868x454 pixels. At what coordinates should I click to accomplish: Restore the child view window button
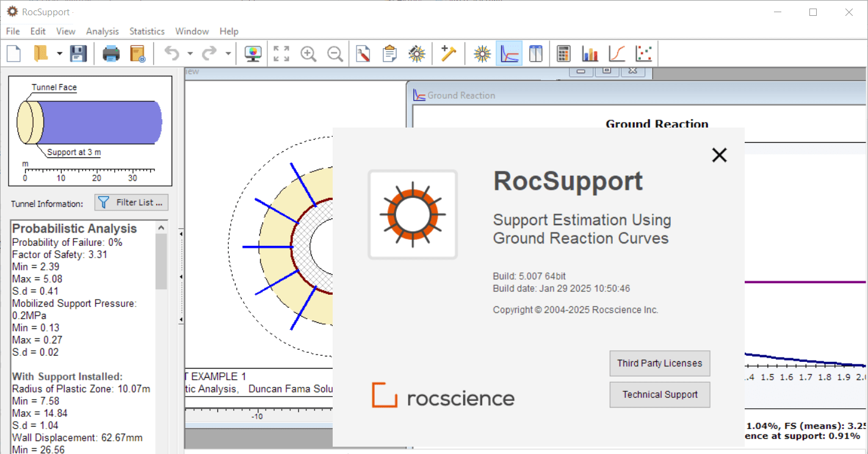coord(607,71)
